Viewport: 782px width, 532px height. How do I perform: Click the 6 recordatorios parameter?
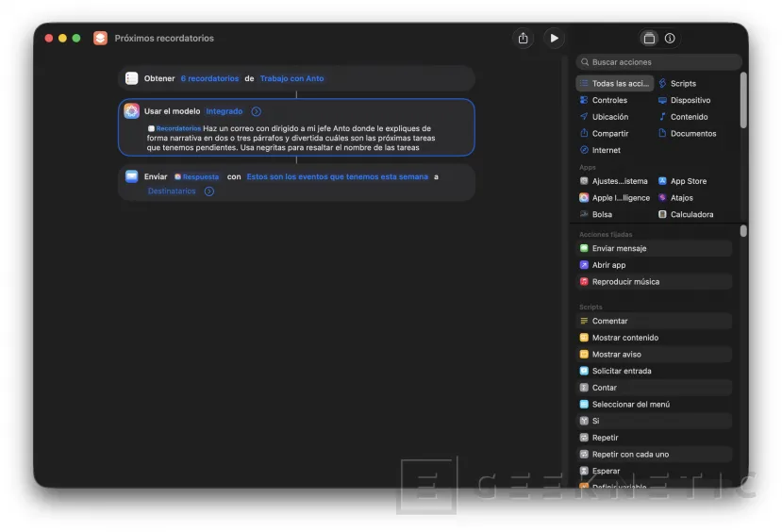coord(209,78)
